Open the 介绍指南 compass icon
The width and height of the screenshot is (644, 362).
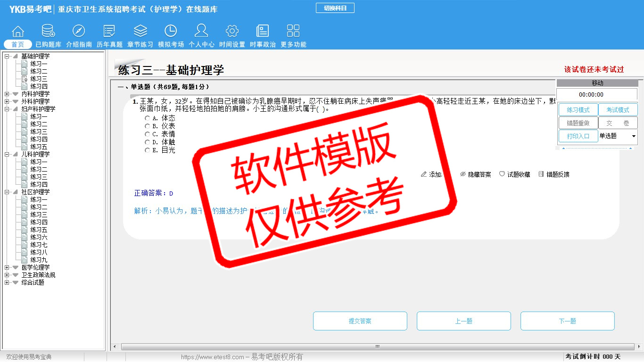click(79, 32)
